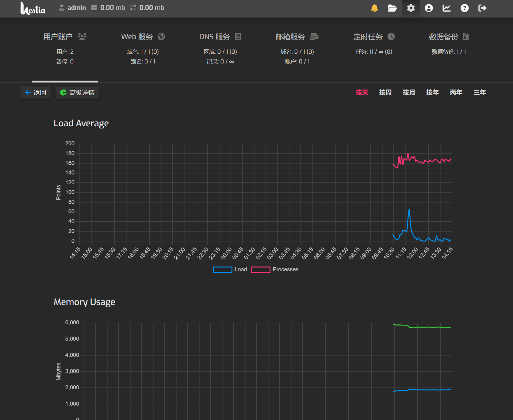
Task: Click the Hestia logo
Action: pyautogui.click(x=33, y=8)
